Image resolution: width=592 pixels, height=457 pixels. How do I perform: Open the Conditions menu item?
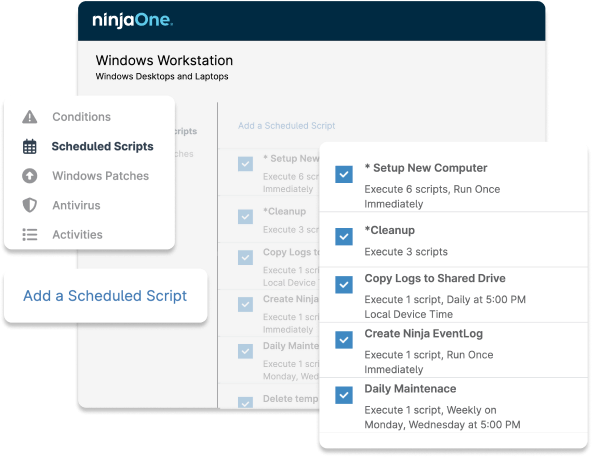(x=81, y=117)
